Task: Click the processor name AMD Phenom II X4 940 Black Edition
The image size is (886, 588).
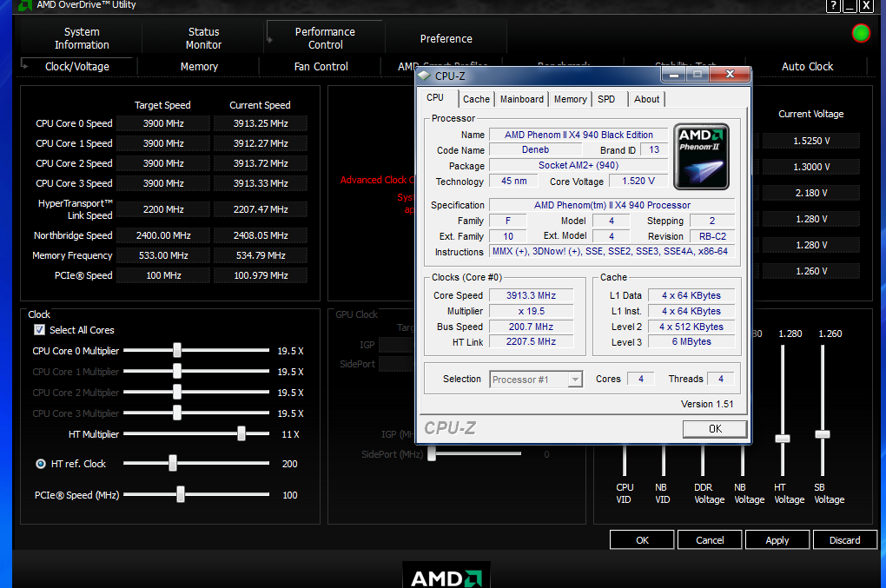Action: [x=579, y=135]
